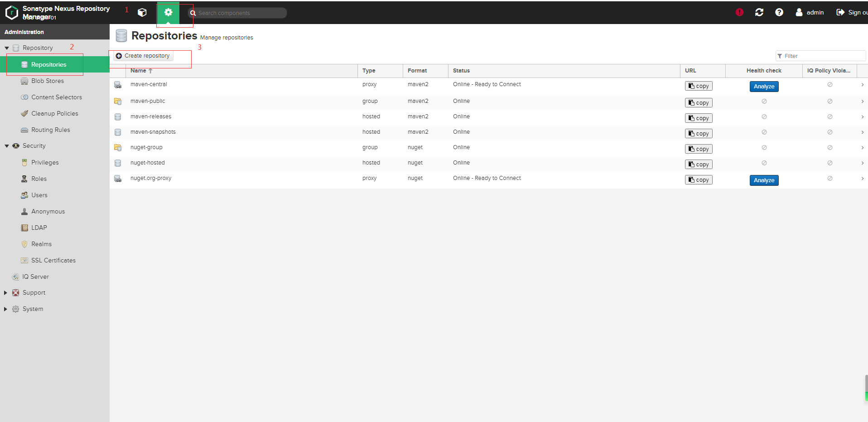The width and height of the screenshot is (868, 422).
Task: Collapse the Repository tree section
Action: click(x=7, y=48)
